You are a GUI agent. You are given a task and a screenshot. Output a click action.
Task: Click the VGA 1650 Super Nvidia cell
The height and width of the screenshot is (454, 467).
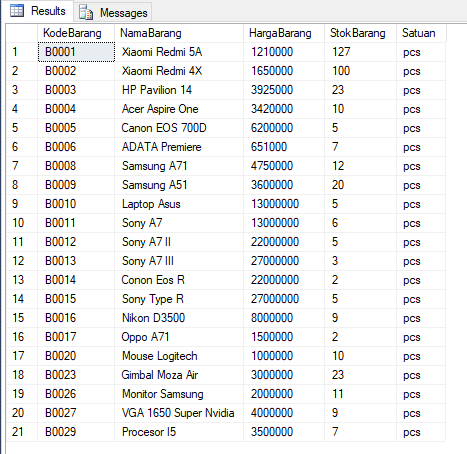coord(179,413)
